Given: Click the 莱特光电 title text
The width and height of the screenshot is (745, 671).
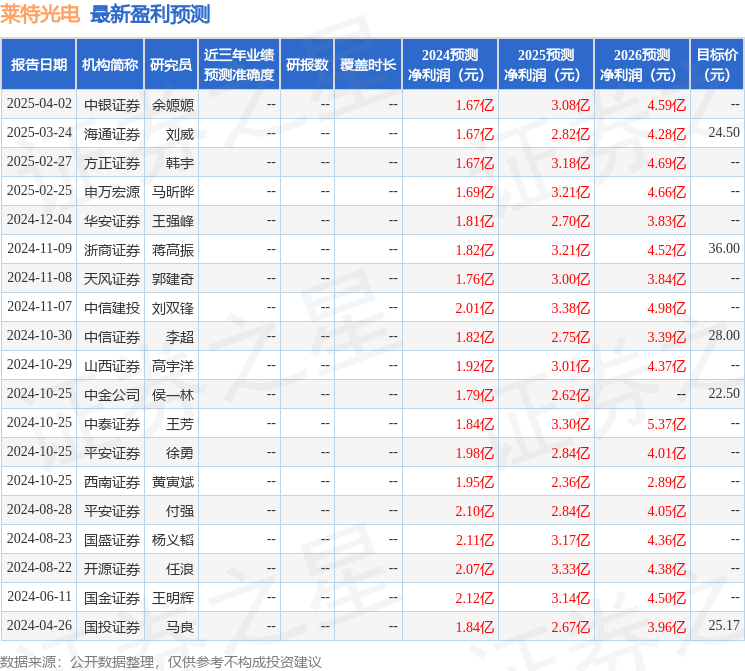Looking at the screenshot, I should [40, 14].
